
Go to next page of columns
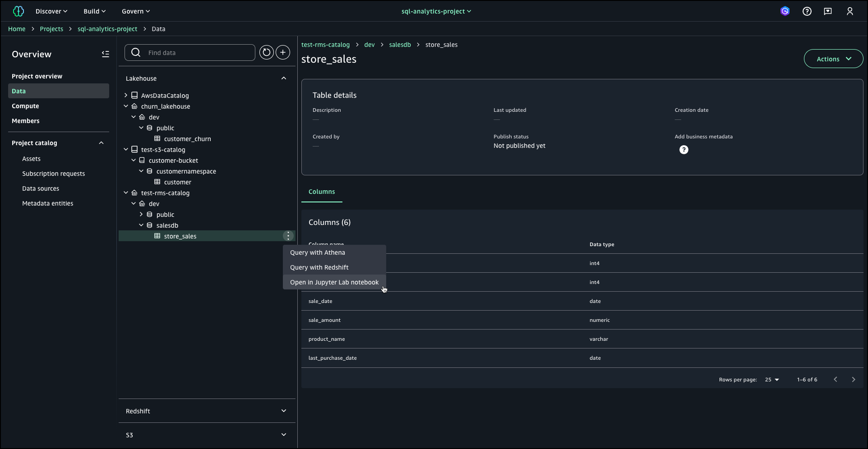click(854, 380)
